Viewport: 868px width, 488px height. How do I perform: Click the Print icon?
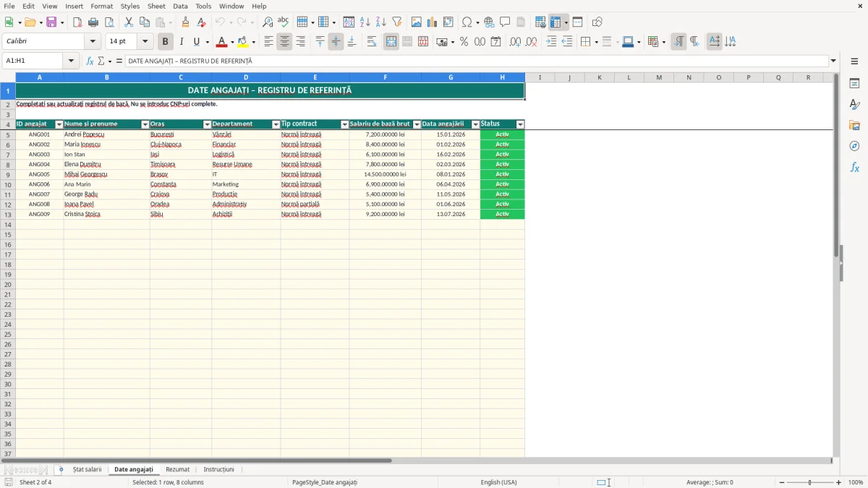[x=93, y=22]
